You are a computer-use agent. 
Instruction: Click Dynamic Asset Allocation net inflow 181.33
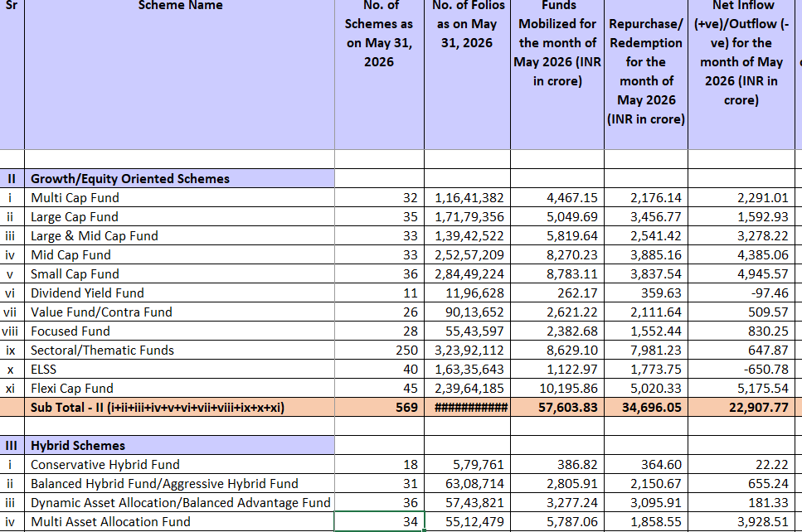coord(741,503)
